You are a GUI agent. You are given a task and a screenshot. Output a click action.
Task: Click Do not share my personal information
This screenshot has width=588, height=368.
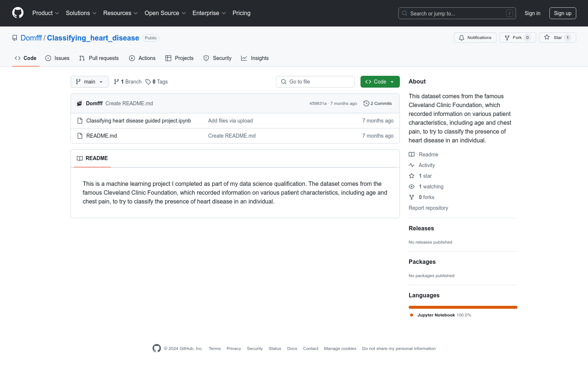pos(399,348)
